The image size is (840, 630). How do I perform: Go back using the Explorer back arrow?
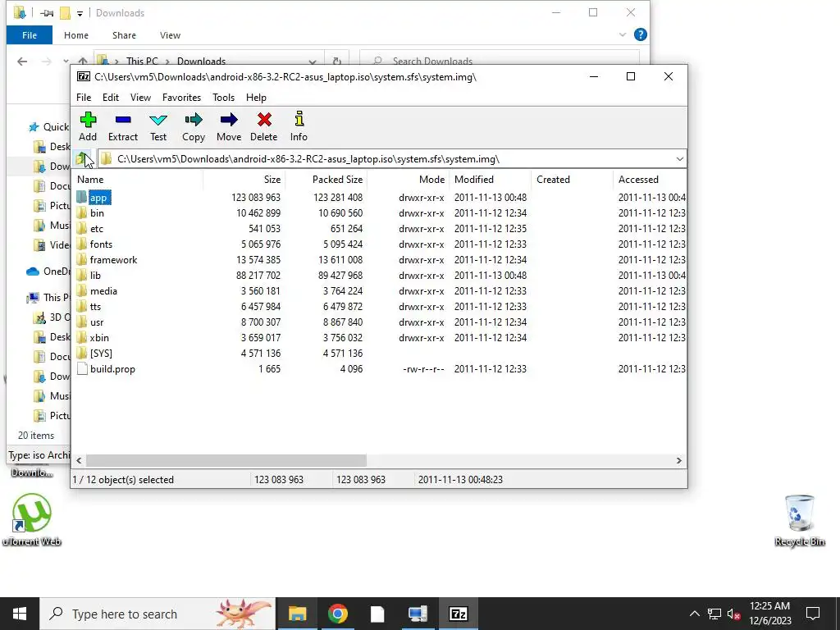pyautogui.click(x=22, y=61)
